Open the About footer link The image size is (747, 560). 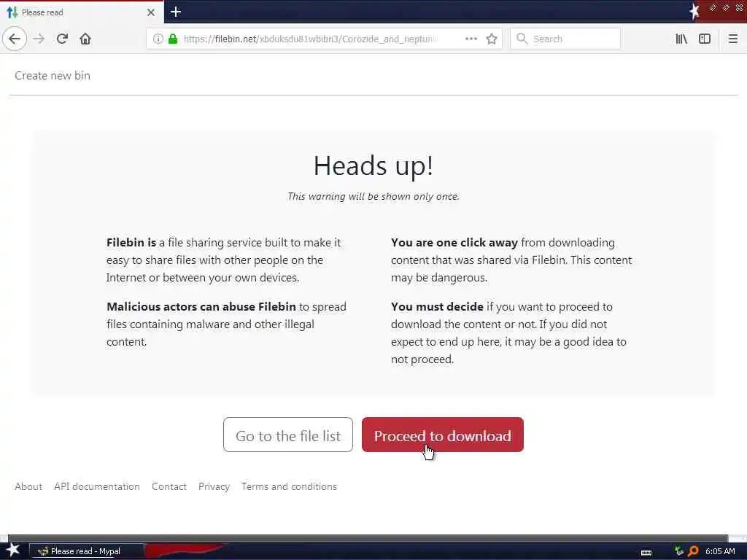(28, 486)
